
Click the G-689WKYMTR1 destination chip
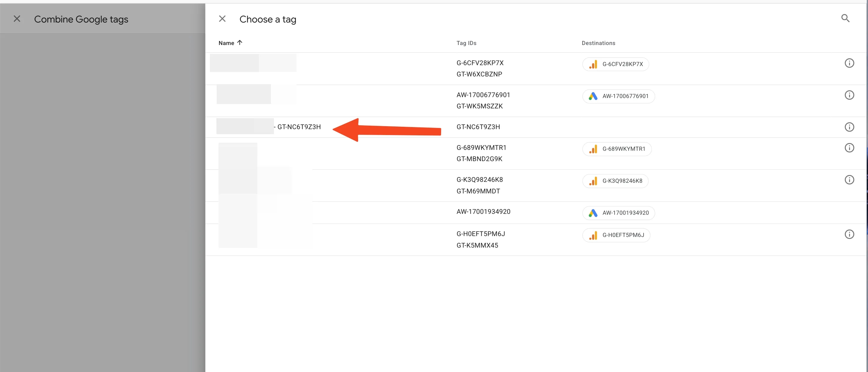pos(617,149)
